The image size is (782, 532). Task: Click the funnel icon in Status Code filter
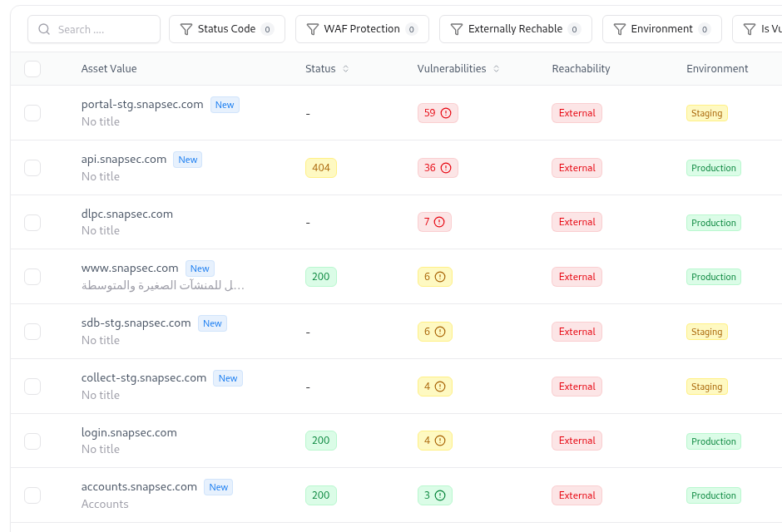click(x=186, y=29)
